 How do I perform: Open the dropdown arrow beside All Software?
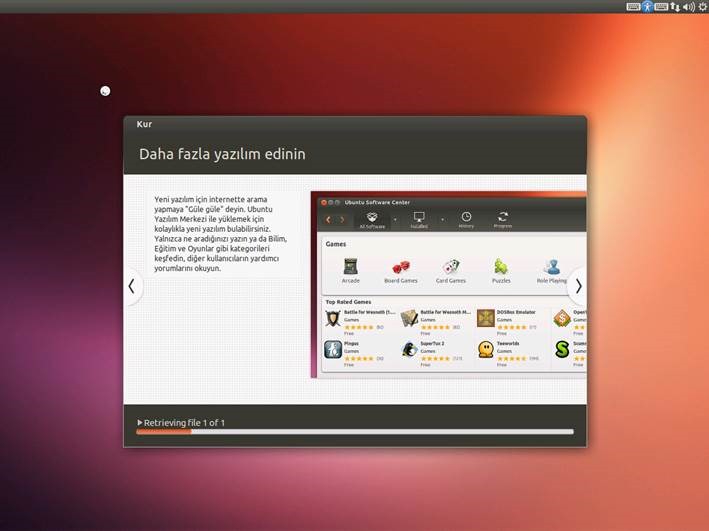coord(394,219)
